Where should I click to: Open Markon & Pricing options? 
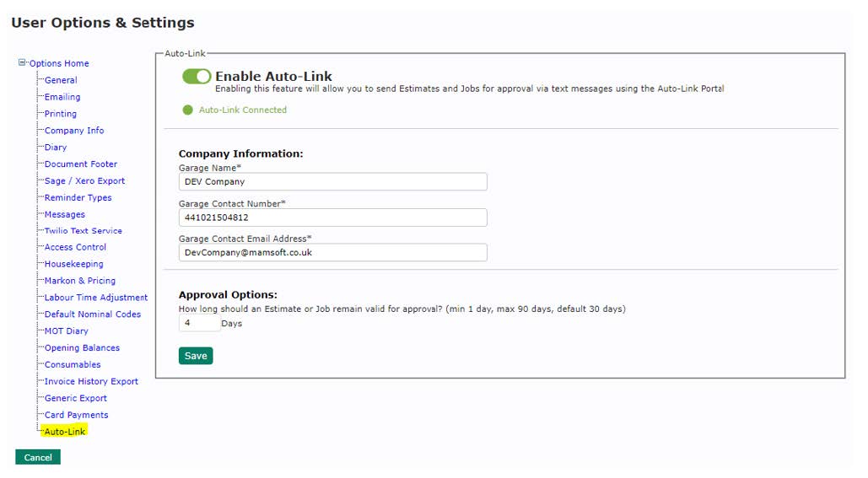coord(80,281)
